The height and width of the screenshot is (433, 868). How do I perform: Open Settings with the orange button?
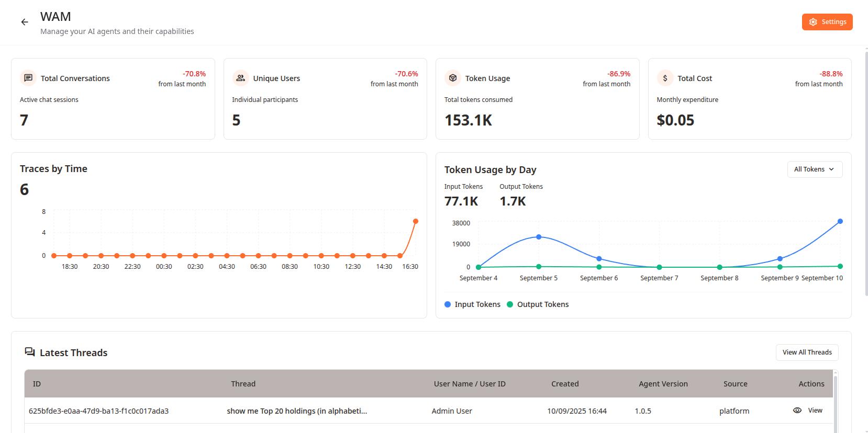coord(827,22)
